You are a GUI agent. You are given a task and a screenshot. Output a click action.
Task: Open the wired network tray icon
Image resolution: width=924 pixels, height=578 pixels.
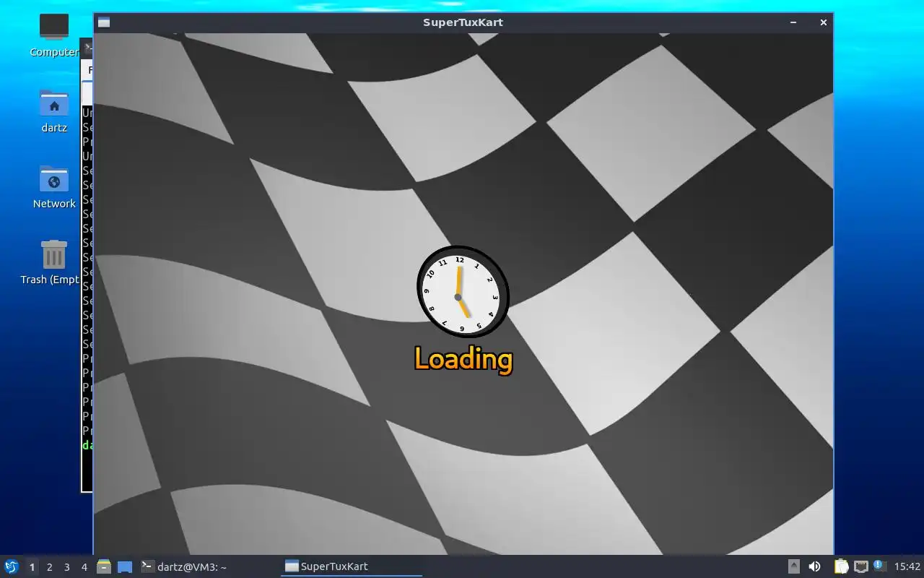coord(860,567)
